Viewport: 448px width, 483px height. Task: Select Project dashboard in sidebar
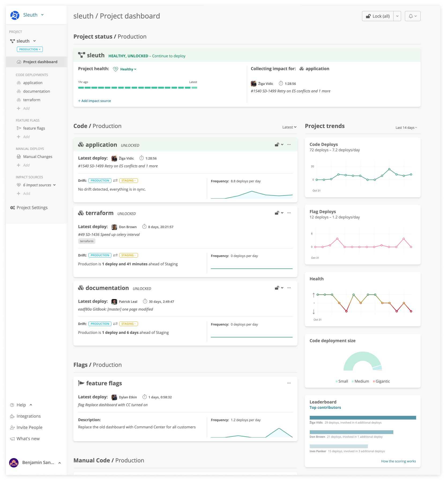37,62
